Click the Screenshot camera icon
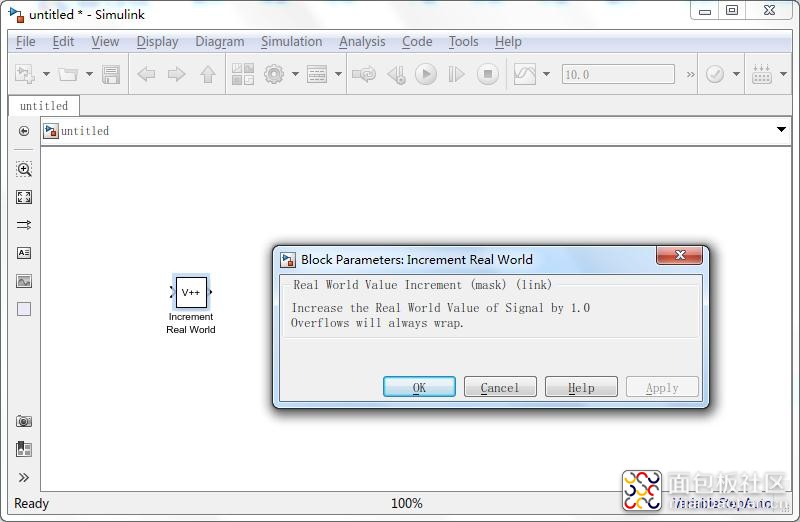The image size is (800, 522). [x=24, y=421]
